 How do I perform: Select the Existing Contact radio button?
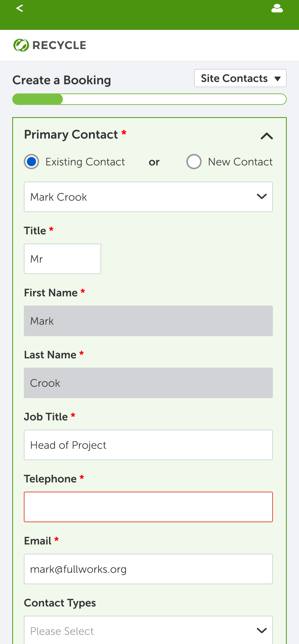click(x=31, y=162)
